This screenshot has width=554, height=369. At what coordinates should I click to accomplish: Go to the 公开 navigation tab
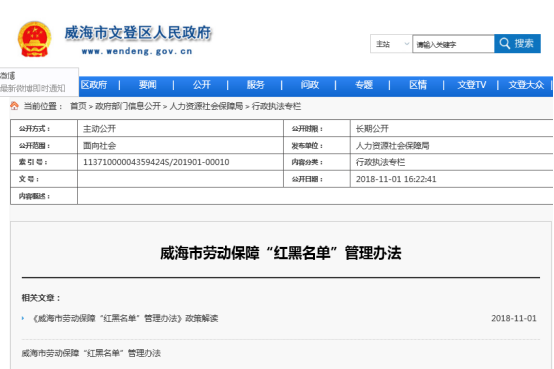(202, 85)
